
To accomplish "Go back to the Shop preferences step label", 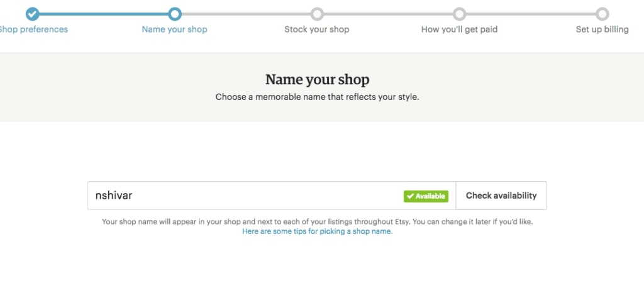I will click(34, 30).
